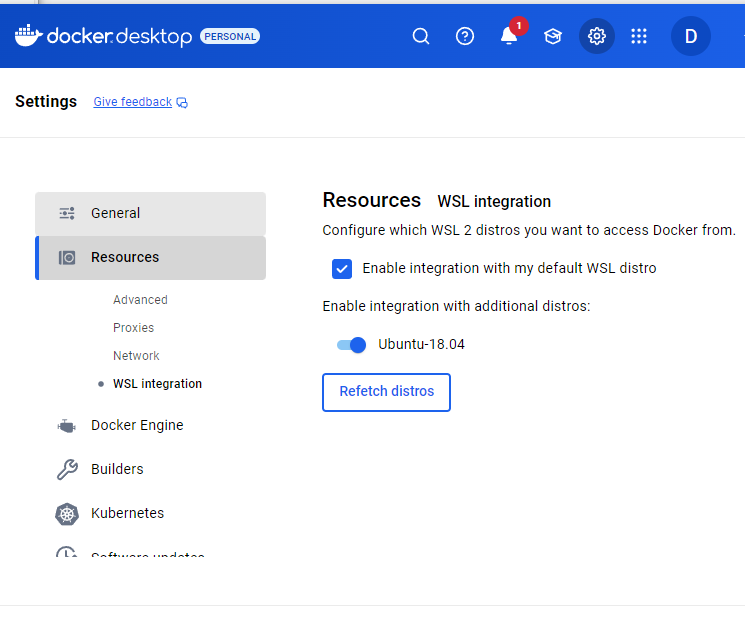Open Kubernetes settings
745x617 pixels.
(x=127, y=513)
